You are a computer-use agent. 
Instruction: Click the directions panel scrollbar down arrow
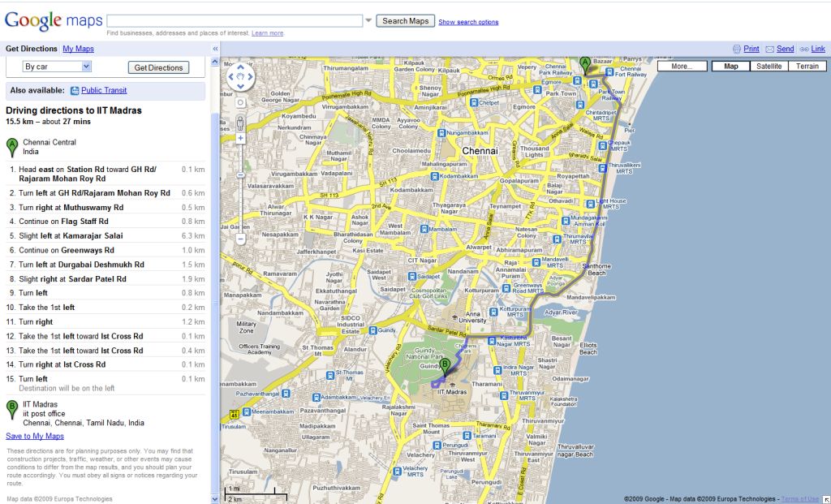tap(214, 498)
